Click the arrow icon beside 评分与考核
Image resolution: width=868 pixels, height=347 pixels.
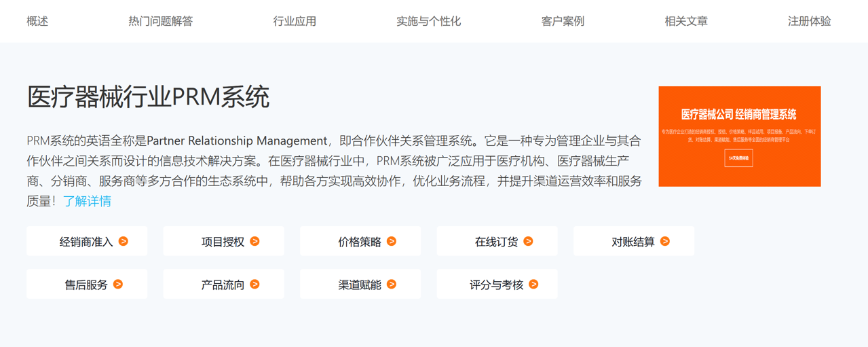coord(533,285)
